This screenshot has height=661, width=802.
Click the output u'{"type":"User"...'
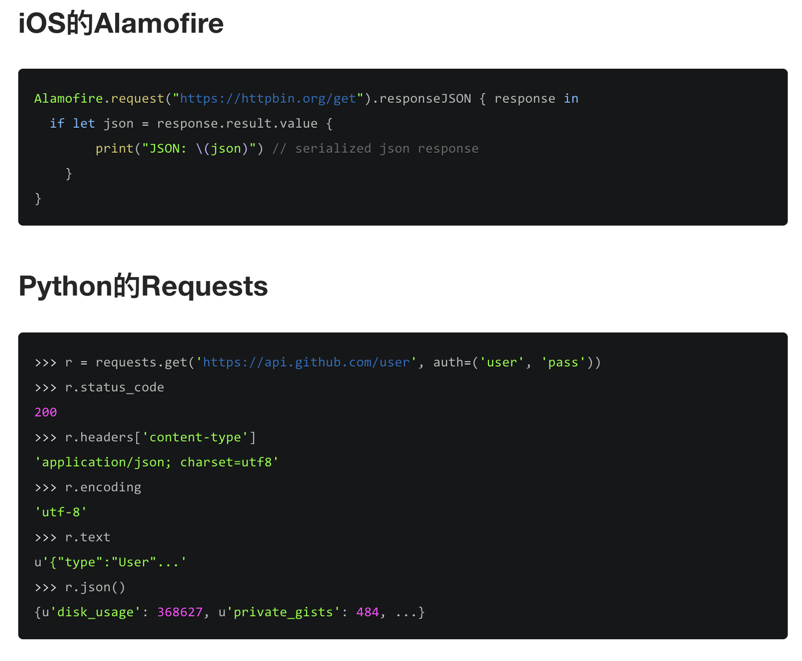tap(110, 562)
